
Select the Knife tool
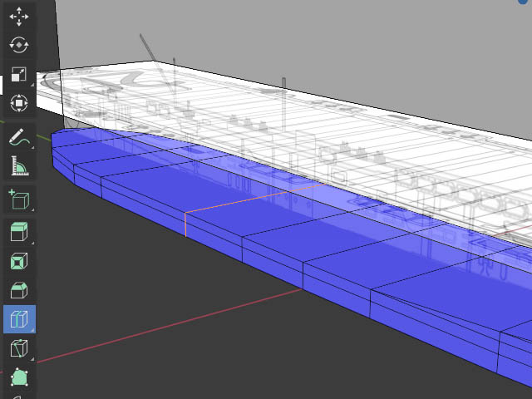click(x=19, y=348)
